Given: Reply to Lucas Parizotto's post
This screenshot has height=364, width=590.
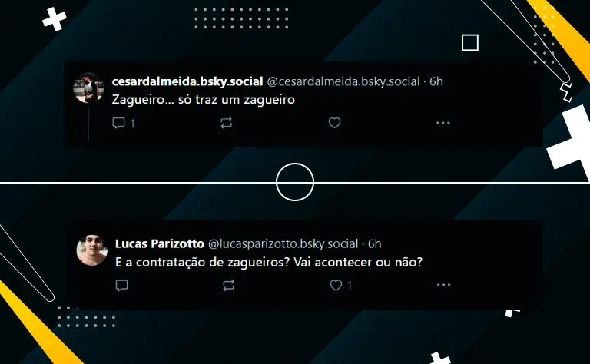Looking at the screenshot, I should (121, 286).
